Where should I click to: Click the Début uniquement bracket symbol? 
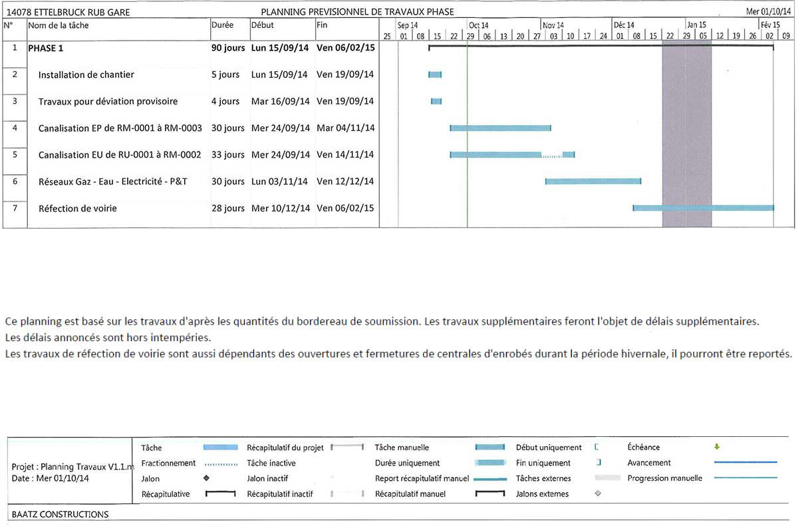tap(587, 448)
